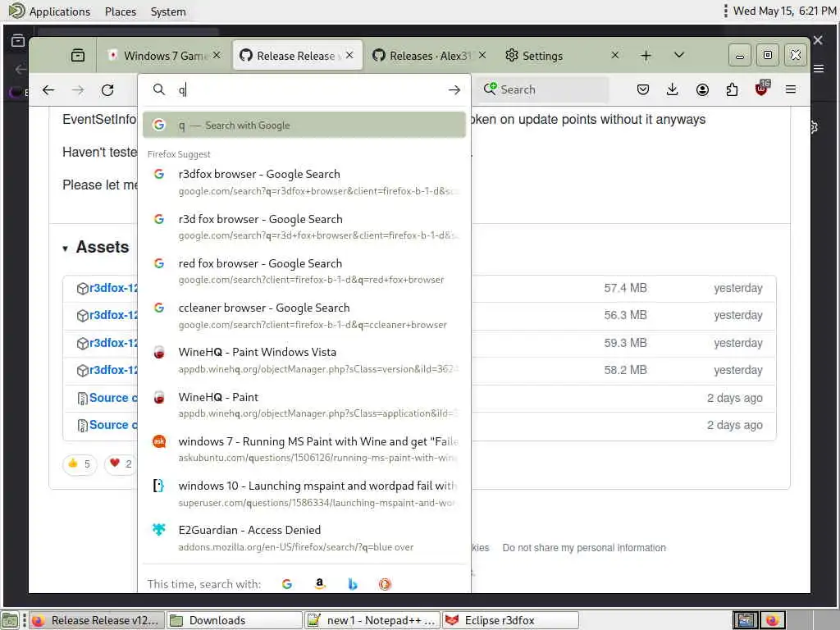
Task: Collapse the Assets section triangle
Action: (x=66, y=248)
